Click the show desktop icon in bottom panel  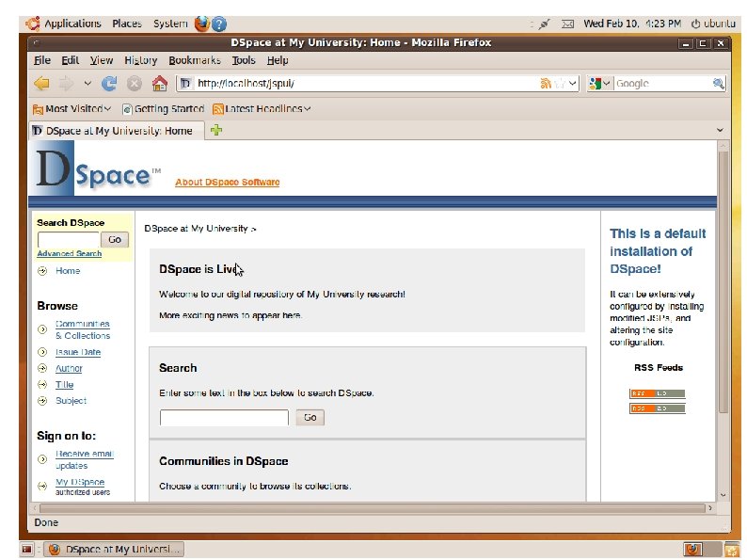tap(26, 549)
